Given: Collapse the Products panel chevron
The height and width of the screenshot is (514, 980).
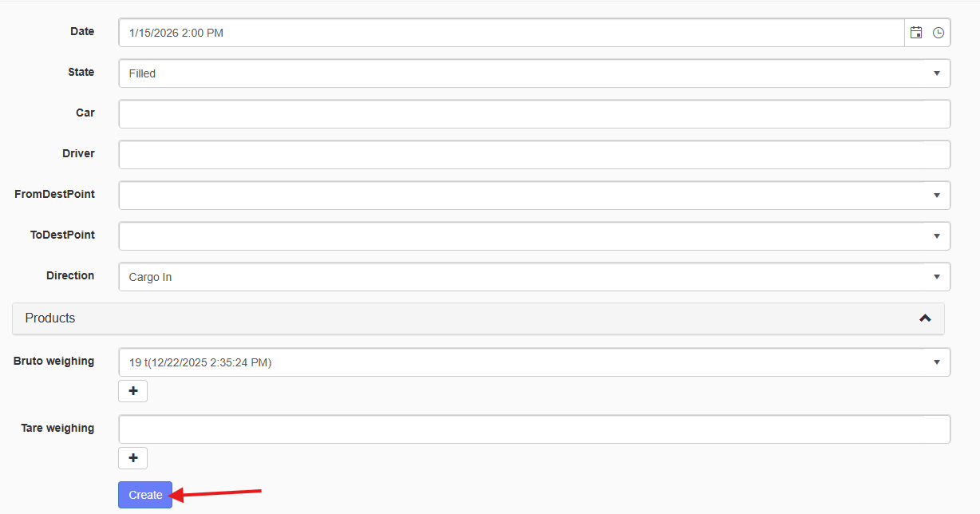Looking at the screenshot, I should [x=925, y=318].
